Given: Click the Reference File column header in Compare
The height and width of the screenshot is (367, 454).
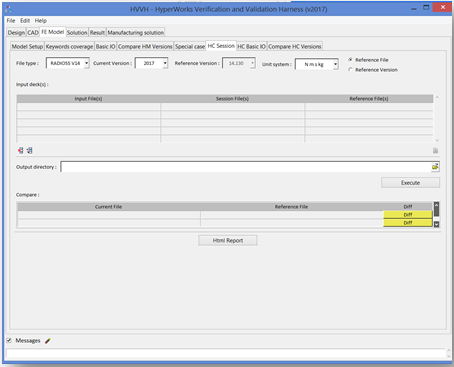Looking at the screenshot, I should click(x=291, y=207).
